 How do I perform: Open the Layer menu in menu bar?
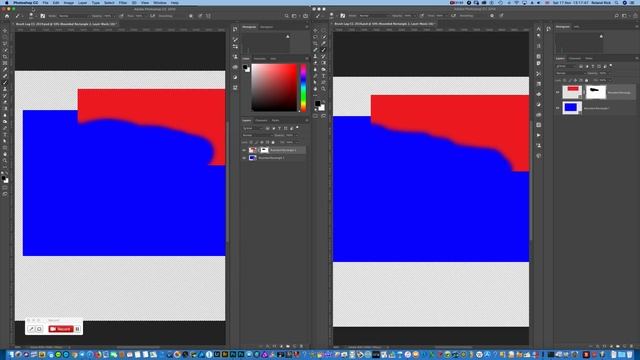point(82,2)
